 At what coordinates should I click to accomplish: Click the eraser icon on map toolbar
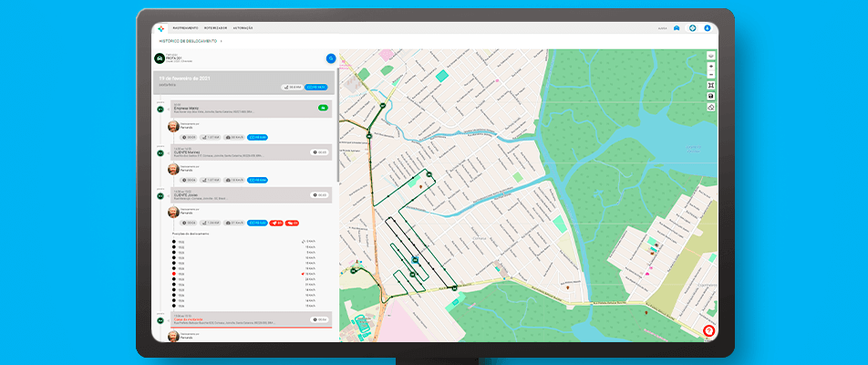[711, 107]
